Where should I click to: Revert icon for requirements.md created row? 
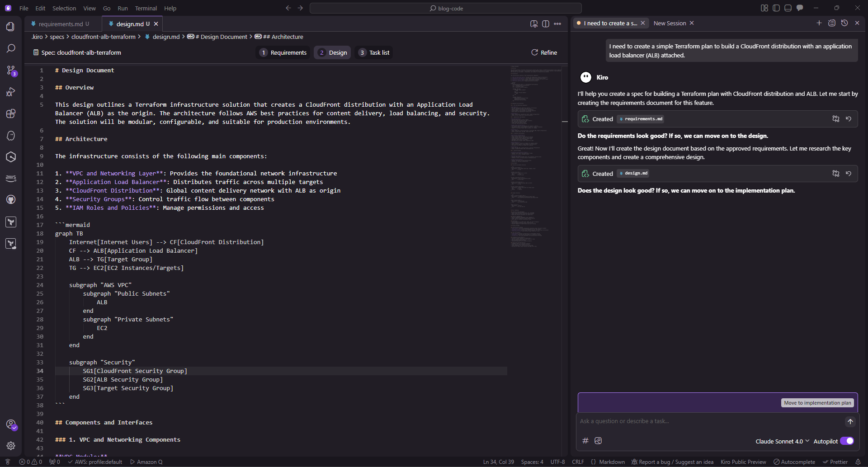coord(849,119)
